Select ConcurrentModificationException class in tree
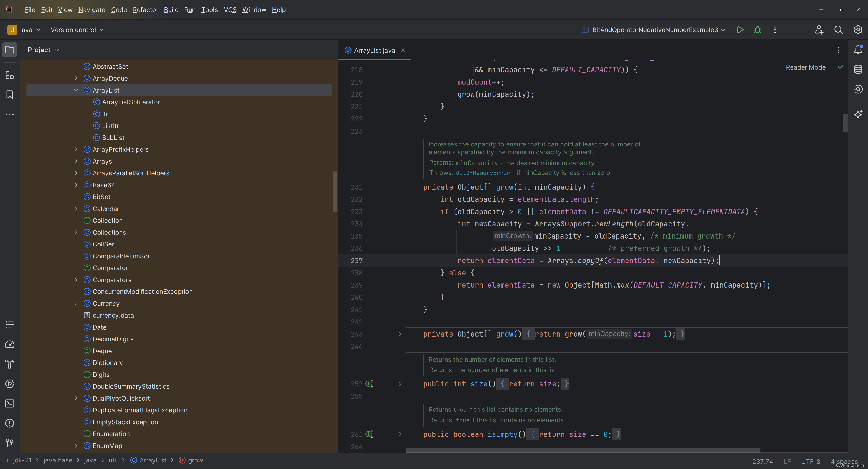 pos(138,292)
